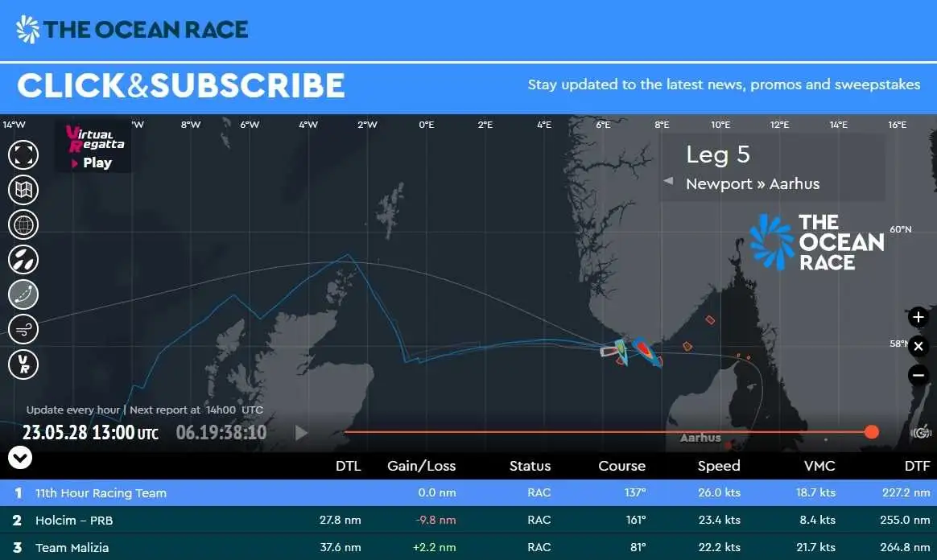Click date 23.05.28 13:00 UTC
Screen dimensions: 937x560
point(90,432)
